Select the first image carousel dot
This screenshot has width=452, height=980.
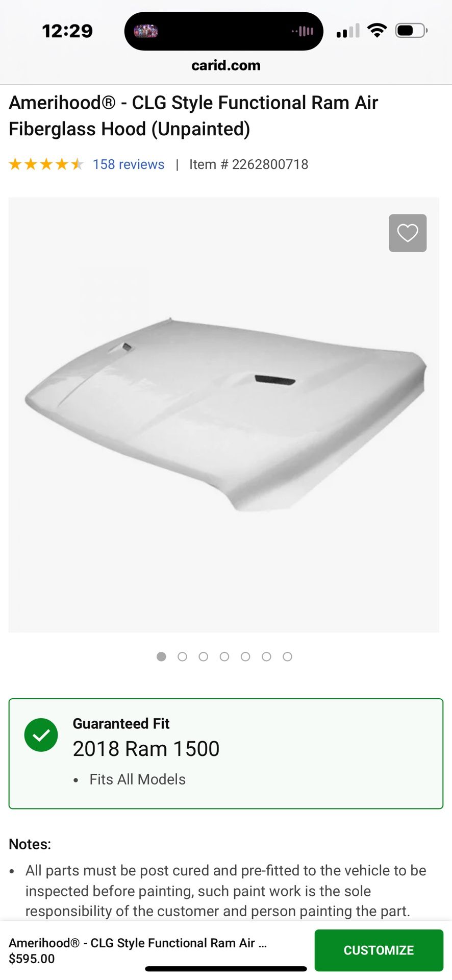161,656
